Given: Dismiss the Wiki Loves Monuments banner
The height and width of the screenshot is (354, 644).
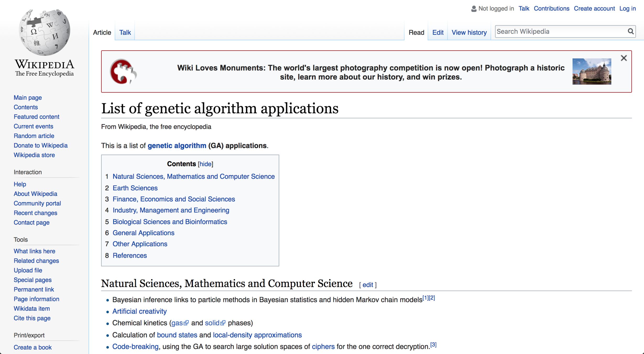Looking at the screenshot, I should pos(624,58).
